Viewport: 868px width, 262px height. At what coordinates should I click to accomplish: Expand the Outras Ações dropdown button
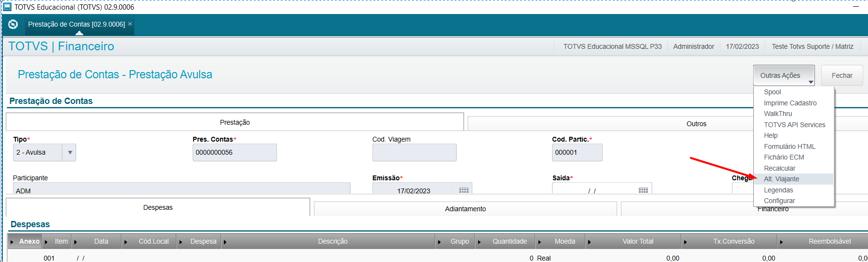tap(784, 75)
